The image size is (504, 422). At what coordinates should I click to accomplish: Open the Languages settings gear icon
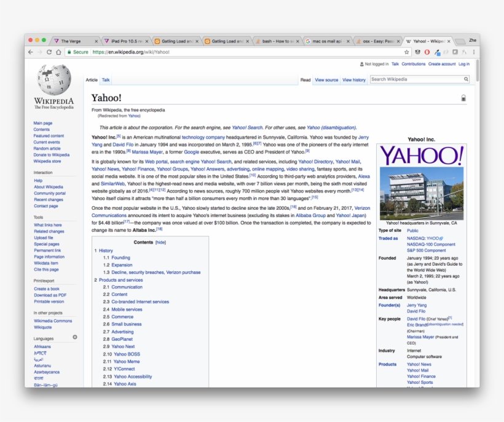[x=75, y=337]
